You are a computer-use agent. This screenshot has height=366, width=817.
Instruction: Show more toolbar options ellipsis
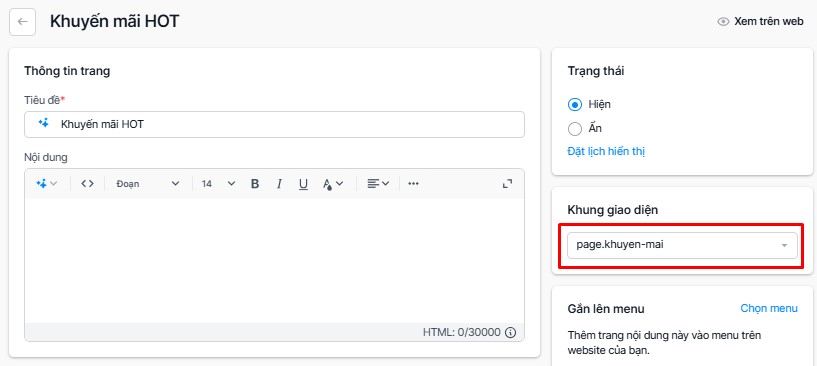[x=414, y=184]
